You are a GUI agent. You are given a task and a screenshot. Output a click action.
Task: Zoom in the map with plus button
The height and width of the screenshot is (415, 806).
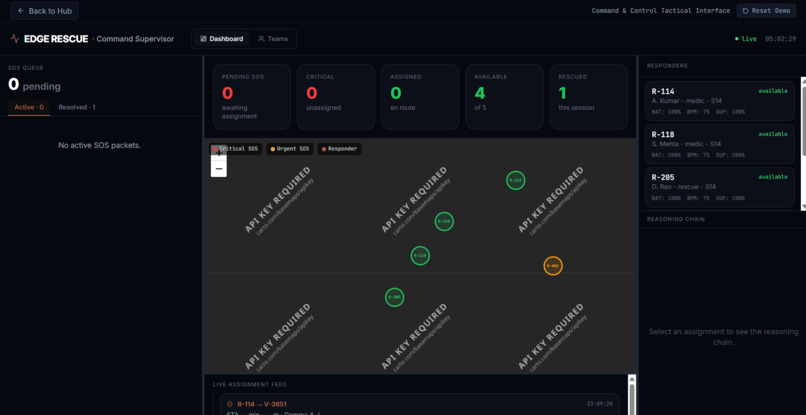pyautogui.click(x=219, y=153)
